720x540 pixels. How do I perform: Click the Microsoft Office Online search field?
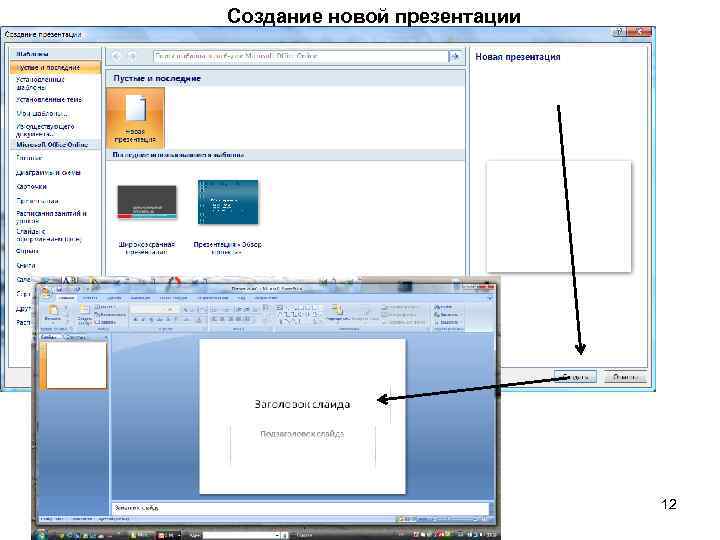[x=301, y=56]
